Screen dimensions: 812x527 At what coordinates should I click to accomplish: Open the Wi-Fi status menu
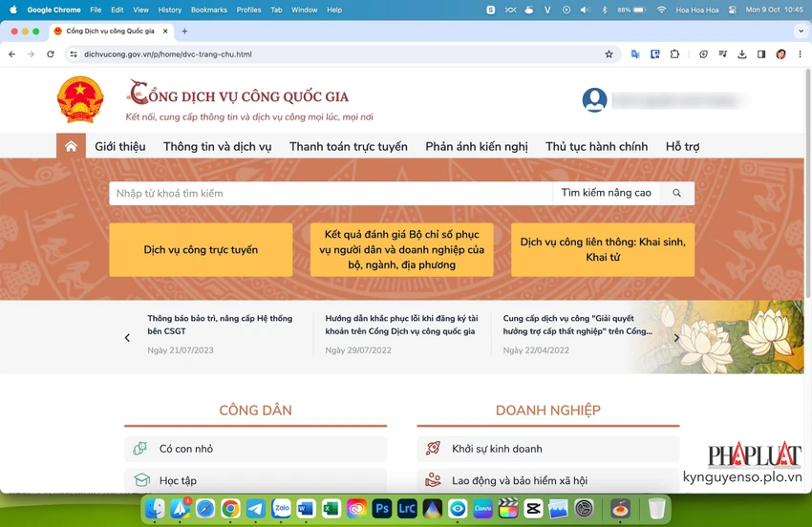(x=661, y=10)
